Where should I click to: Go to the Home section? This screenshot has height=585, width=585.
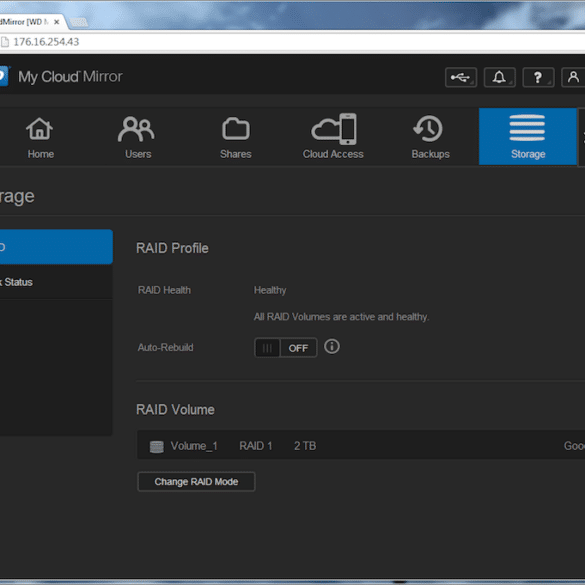(x=40, y=137)
